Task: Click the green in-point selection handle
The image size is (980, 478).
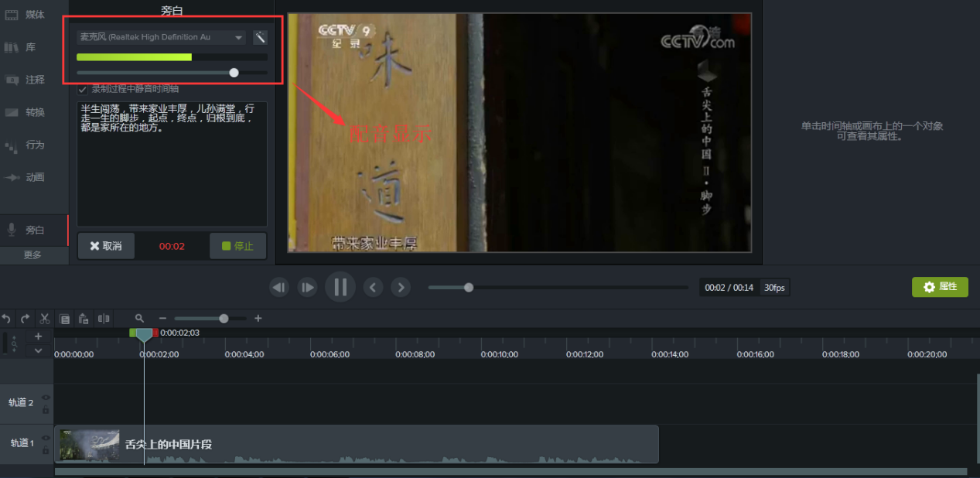Action: point(132,333)
